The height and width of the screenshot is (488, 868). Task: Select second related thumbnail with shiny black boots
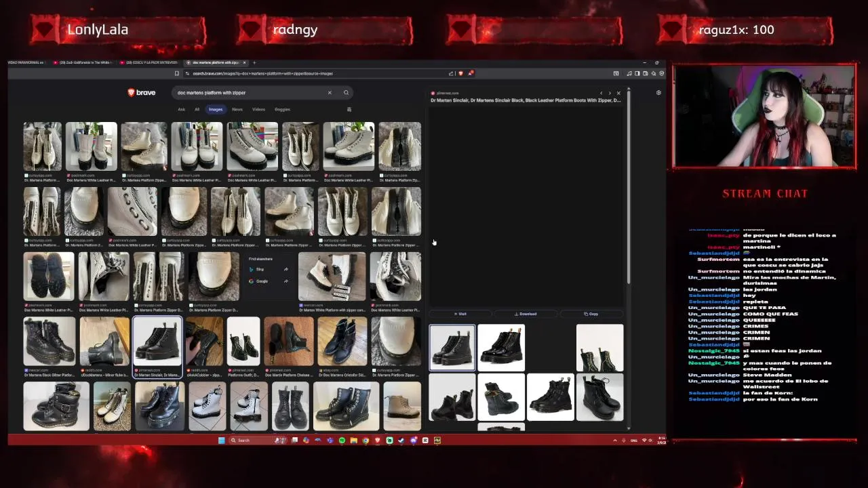pos(501,348)
